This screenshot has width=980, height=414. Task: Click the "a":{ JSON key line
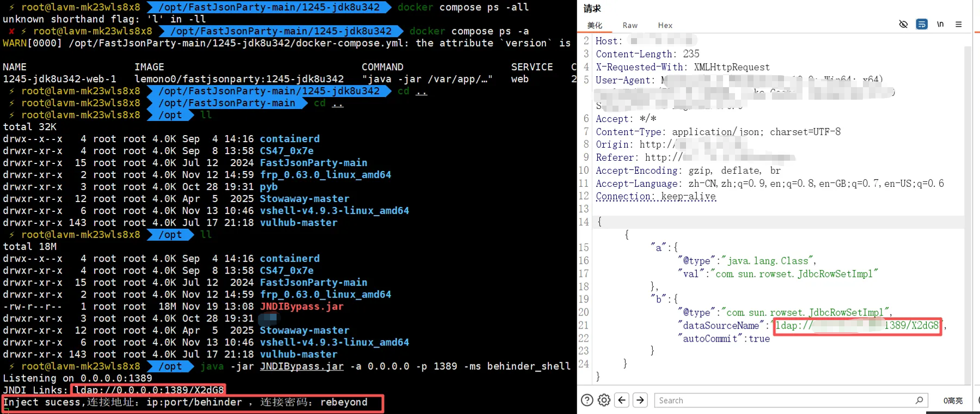pyautogui.click(x=664, y=248)
